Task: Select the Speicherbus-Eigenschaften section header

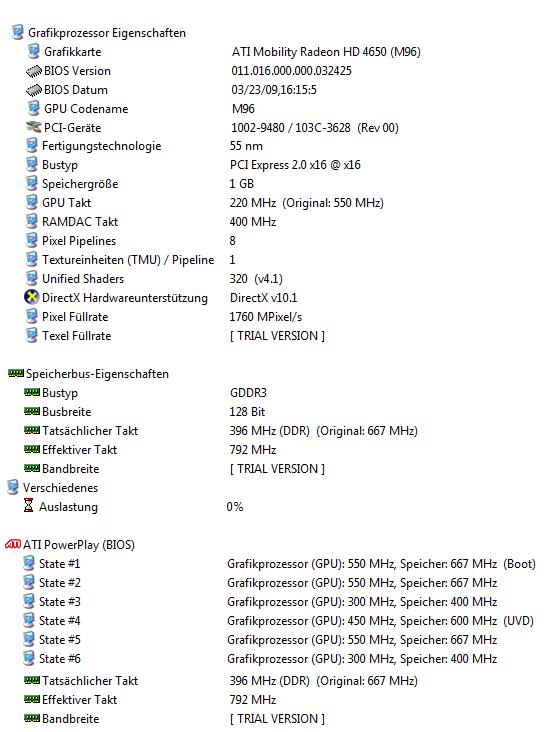Action: [97, 374]
